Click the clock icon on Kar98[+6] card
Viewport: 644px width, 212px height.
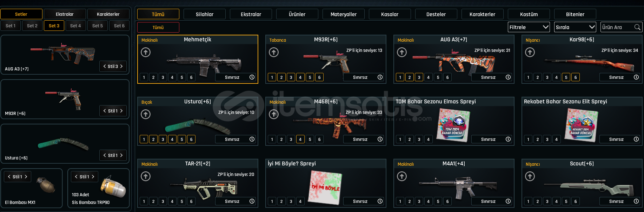pos(636,77)
